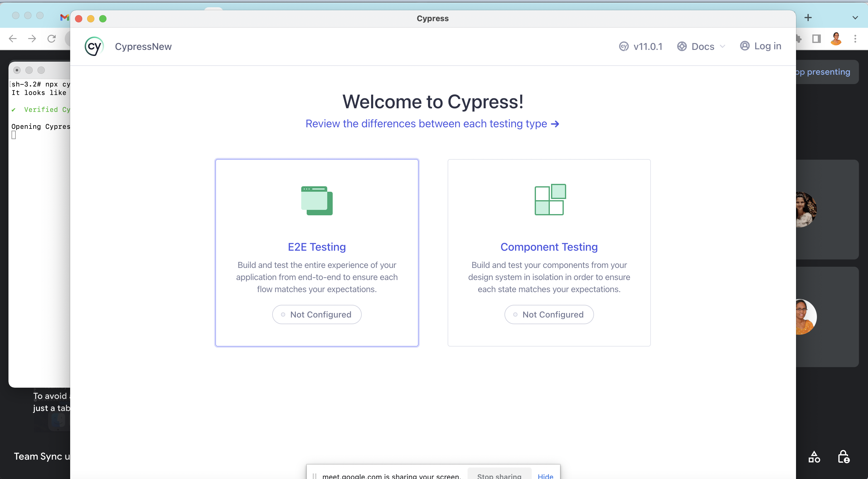Click the user avatar icon beside Log in
The width and height of the screenshot is (868, 479).
[x=745, y=46]
